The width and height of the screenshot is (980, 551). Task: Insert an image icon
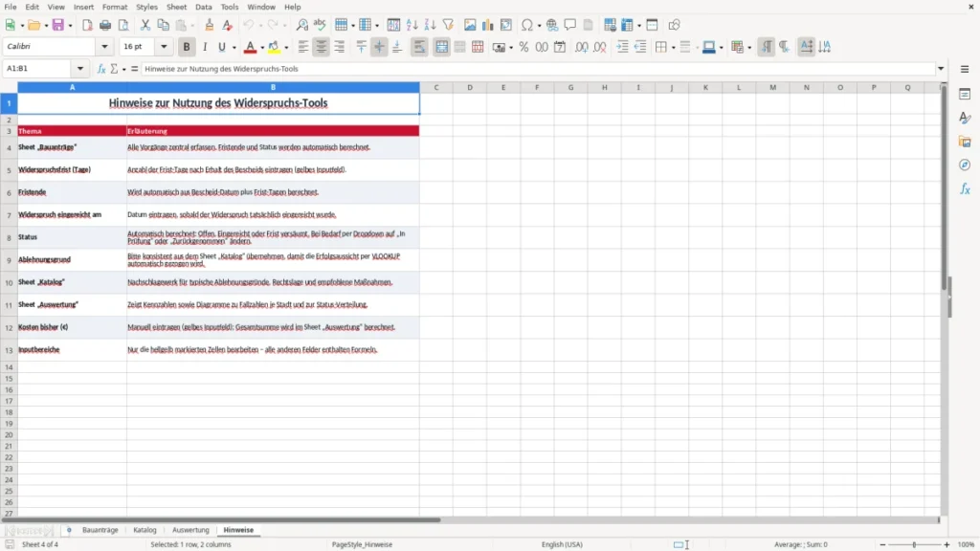[470, 25]
